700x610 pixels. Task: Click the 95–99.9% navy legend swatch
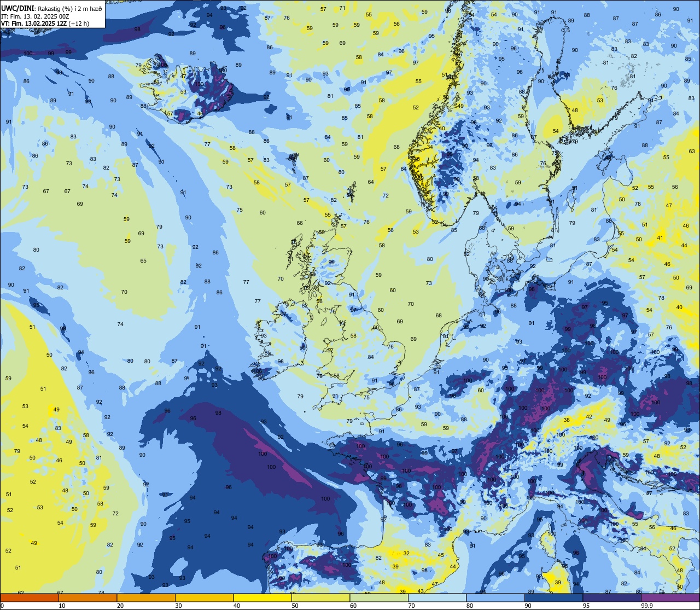coord(612,598)
